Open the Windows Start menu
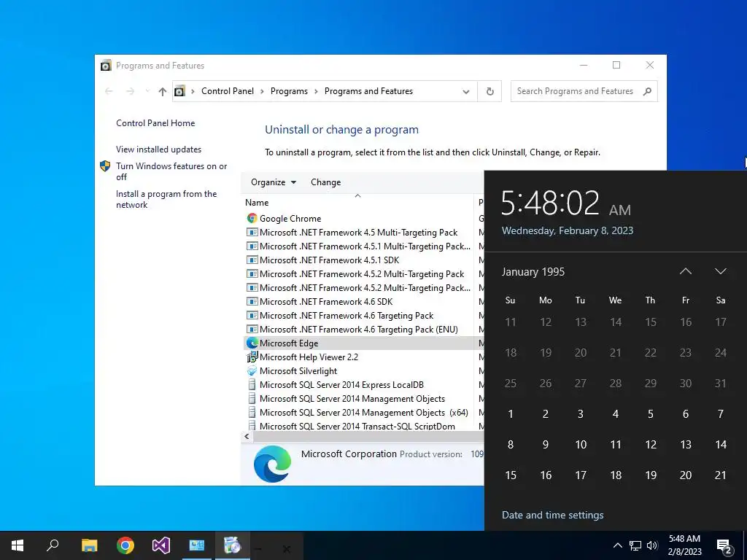This screenshot has width=747, height=560. click(18, 545)
